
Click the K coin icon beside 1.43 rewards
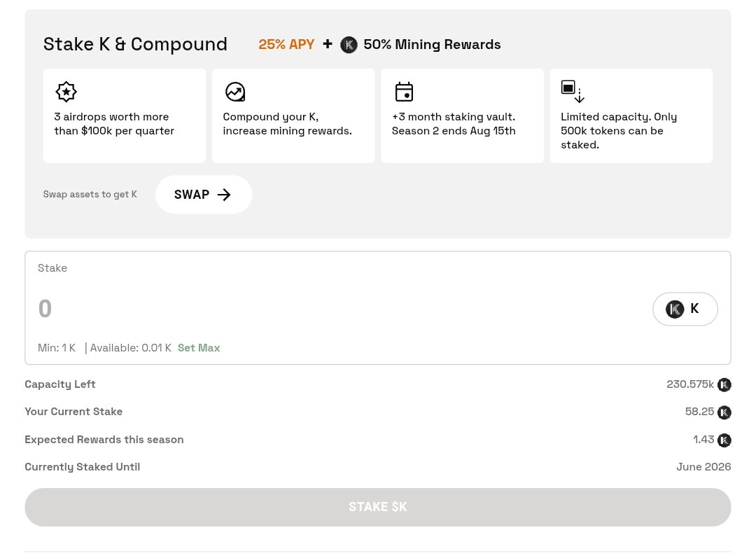(x=724, y=440)
